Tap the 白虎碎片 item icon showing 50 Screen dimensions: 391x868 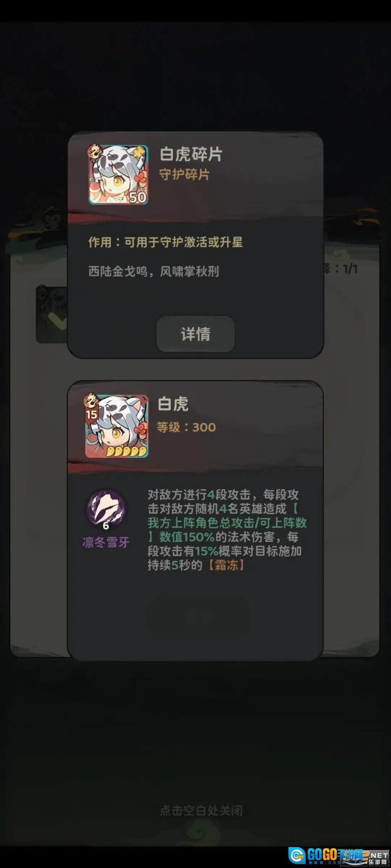pyautogui.click(x=118, y=175)
